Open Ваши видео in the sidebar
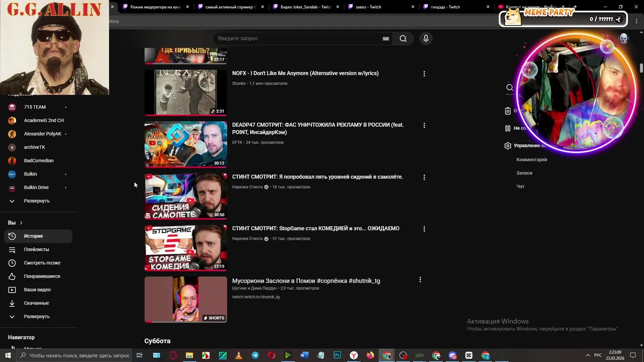644x362 pixels. click(38, 290)
